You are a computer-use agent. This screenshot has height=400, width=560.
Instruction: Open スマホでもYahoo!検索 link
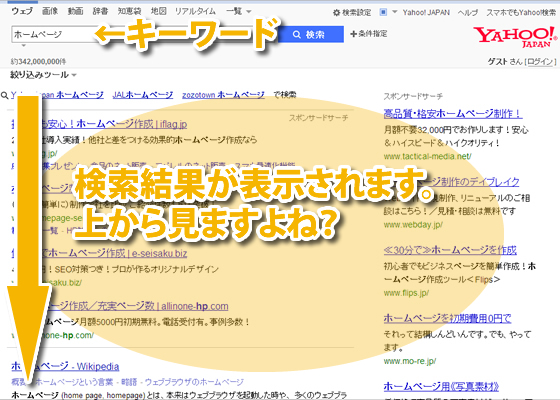521,12
